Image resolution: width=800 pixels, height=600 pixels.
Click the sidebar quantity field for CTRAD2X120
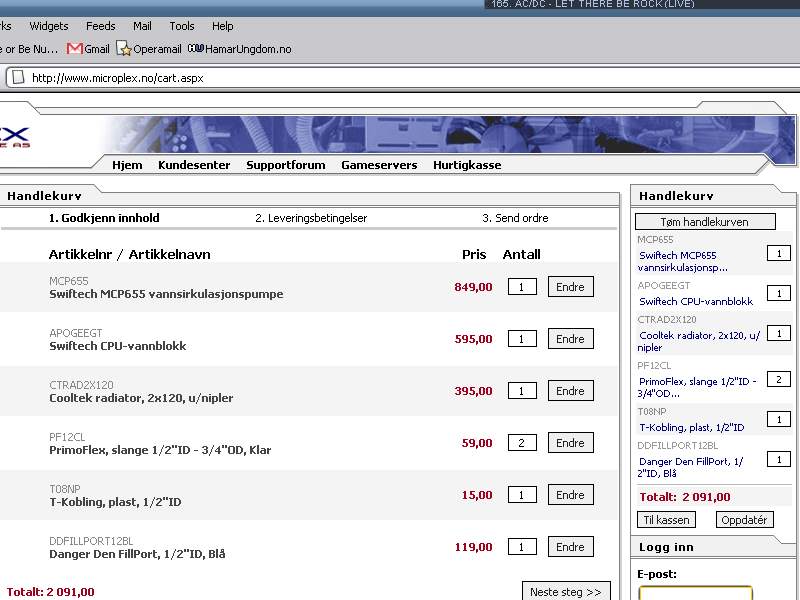point(779,333)
